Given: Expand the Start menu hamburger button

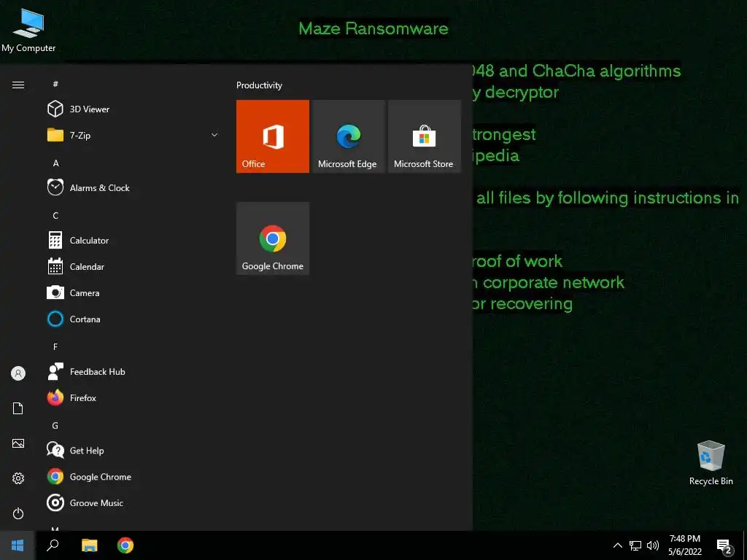Looking at the screenshot, I should point(18,85).
